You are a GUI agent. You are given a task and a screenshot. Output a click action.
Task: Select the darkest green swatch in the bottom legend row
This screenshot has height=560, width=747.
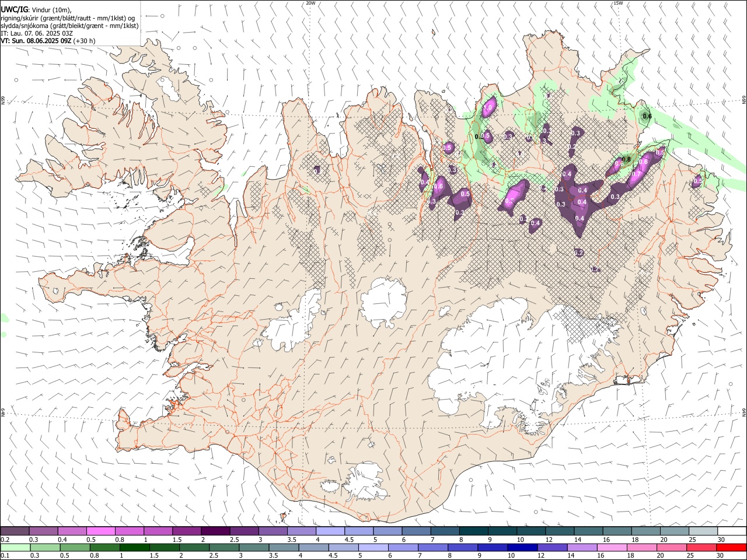tap(134, 548)
